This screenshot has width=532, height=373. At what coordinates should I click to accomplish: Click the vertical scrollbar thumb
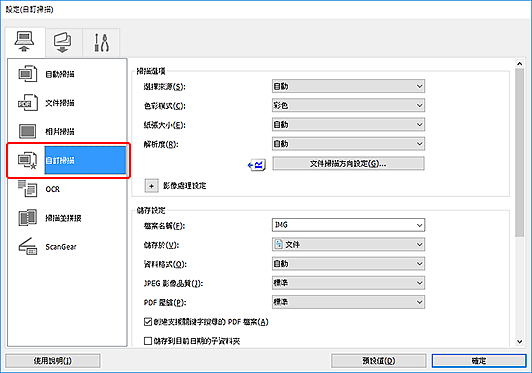pyautogui.click(x=519, y=153)
